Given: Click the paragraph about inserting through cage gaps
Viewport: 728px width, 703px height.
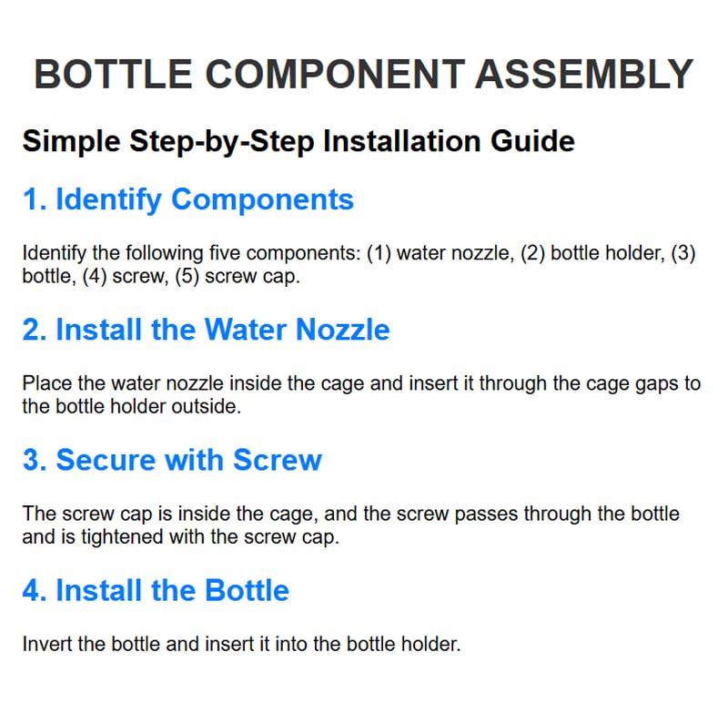Looking at the screenshot, I should click(x=361, y=394).
